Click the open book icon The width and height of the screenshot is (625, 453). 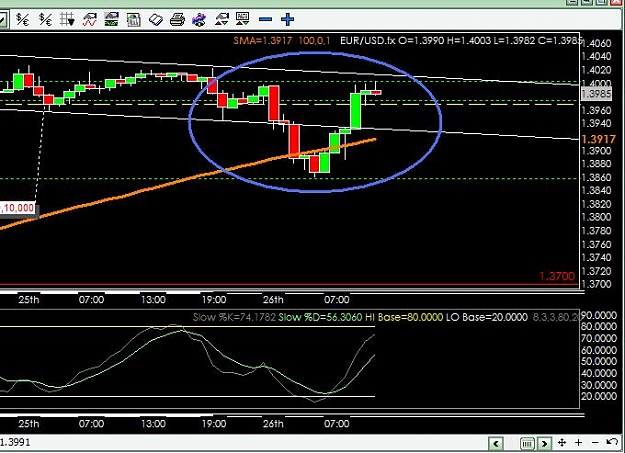tap(155, 19)
